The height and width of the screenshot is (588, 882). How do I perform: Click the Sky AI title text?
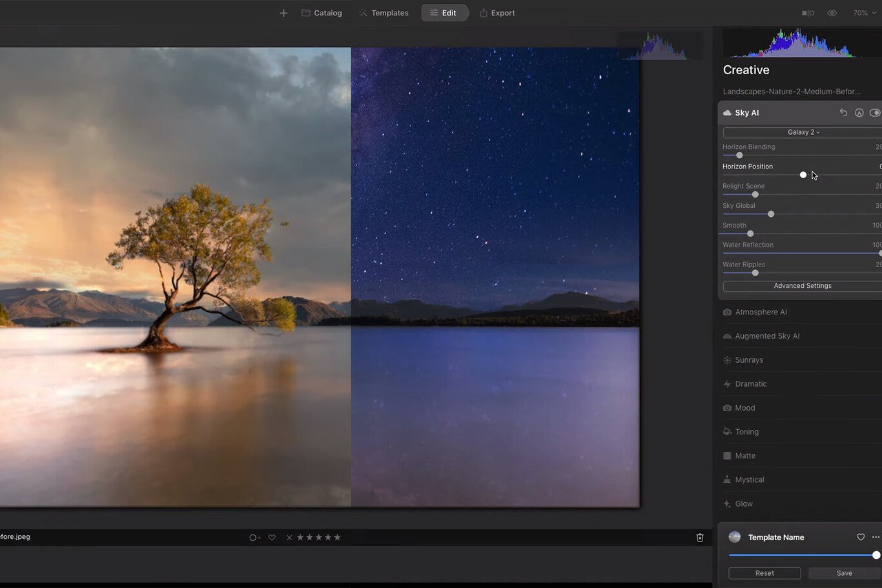click(747, 113)
